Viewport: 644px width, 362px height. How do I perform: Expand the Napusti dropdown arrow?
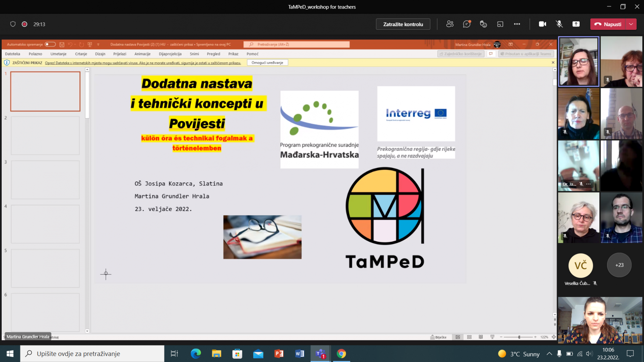(631, 24)
